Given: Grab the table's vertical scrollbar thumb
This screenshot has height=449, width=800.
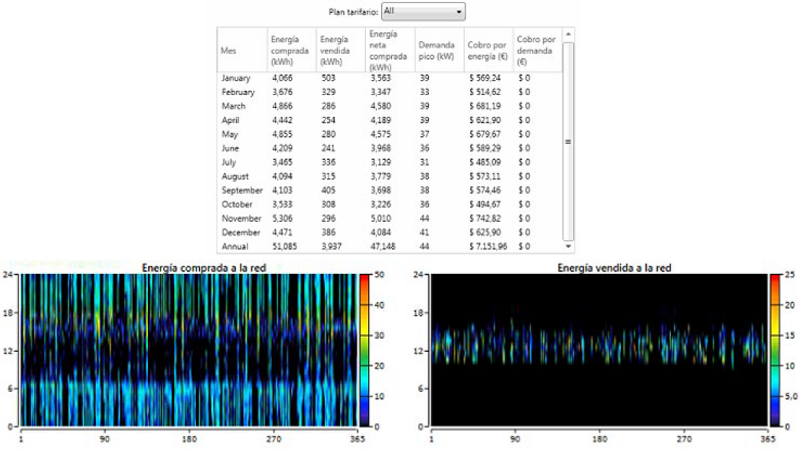Looking at the screenshot, I should [569, 141].
